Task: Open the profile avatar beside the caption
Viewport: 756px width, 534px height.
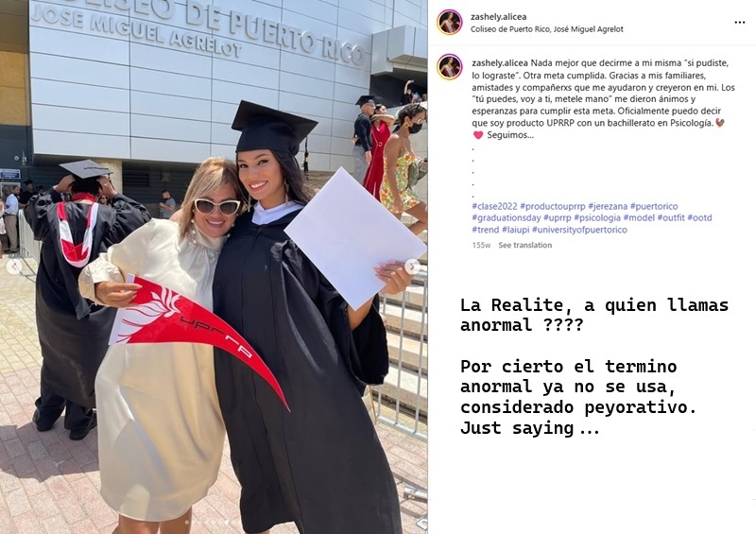Action: [450, 67]
